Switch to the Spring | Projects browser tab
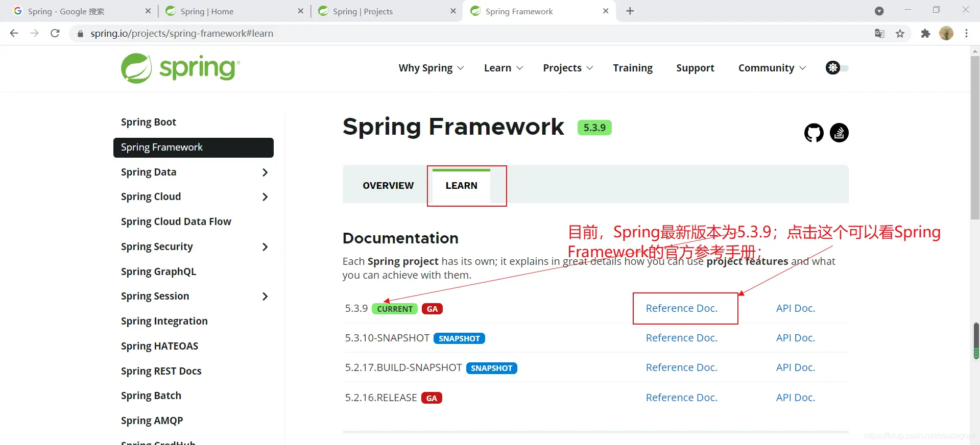 (387, 11)
